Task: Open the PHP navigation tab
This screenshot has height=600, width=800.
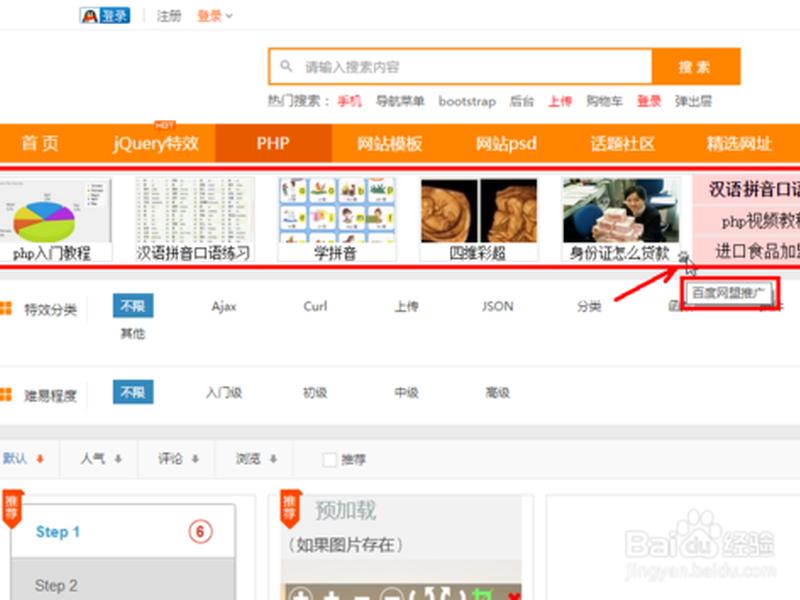Action: pyautogui.click(x=273, y=143)
